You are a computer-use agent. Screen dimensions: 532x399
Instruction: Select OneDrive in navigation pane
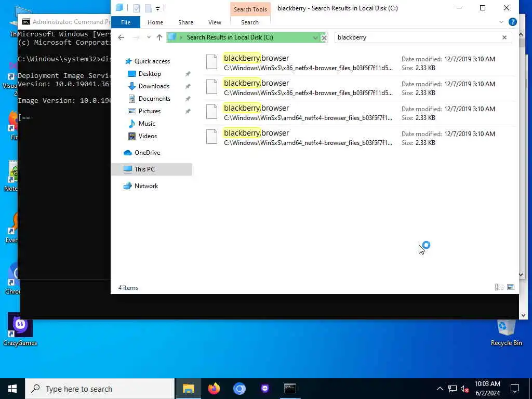147,153
